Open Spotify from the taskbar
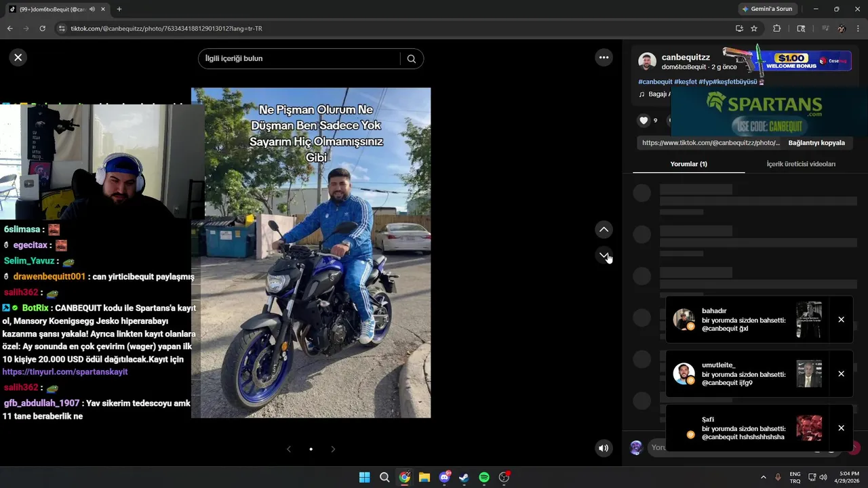This screenshot has height=488, width=868. (x=484, y=477)
